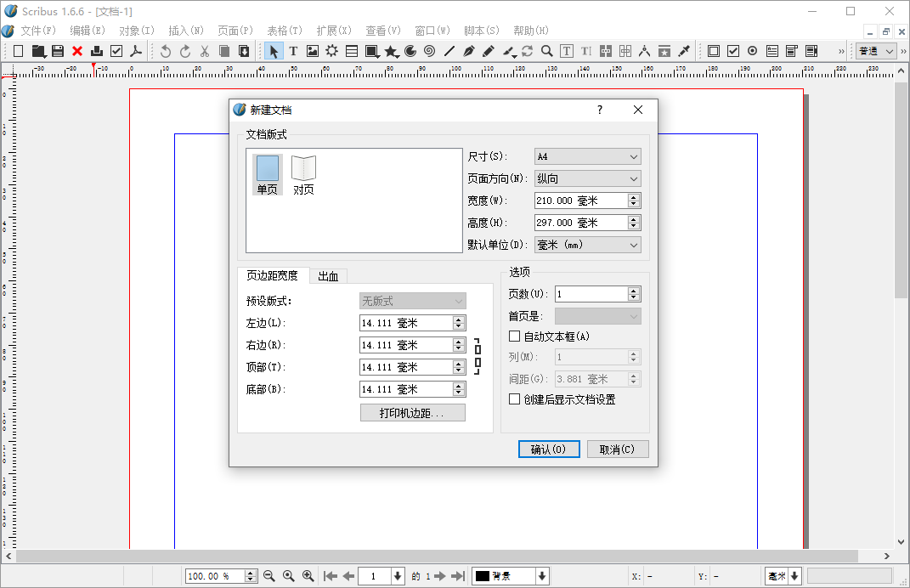
Task: Expand the 默认单位 units dropdown
Action: pyautogui.click(x=587, y=244)
